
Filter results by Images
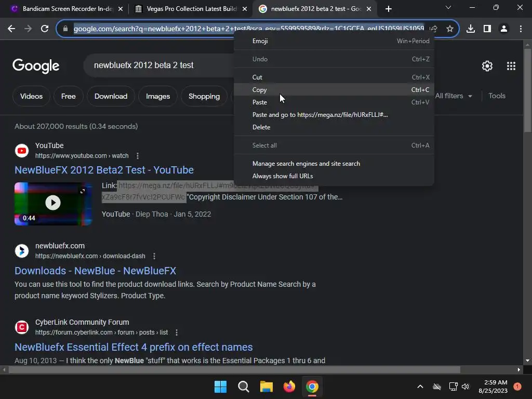click(158, 96)
